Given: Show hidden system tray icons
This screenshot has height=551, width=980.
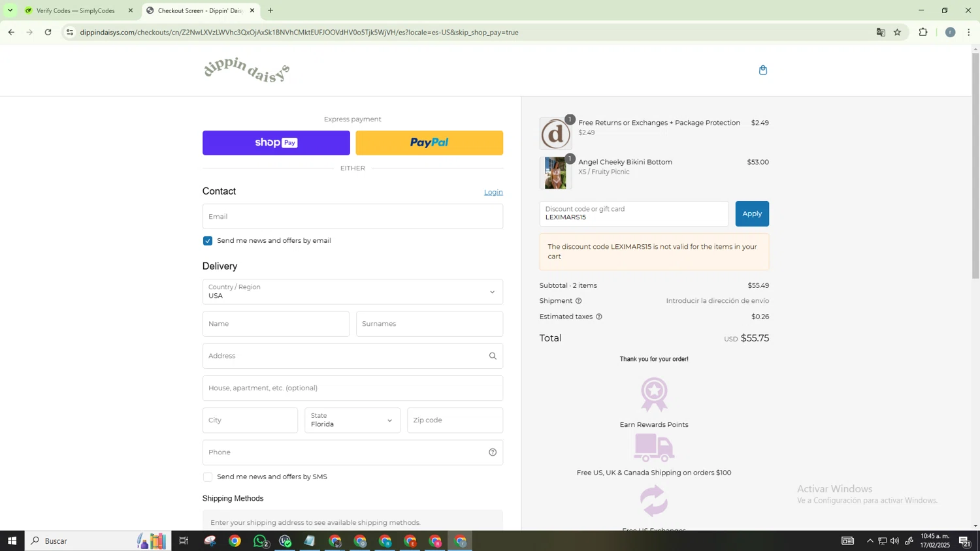Looking at the screenshot, I should tap(870, 541).
